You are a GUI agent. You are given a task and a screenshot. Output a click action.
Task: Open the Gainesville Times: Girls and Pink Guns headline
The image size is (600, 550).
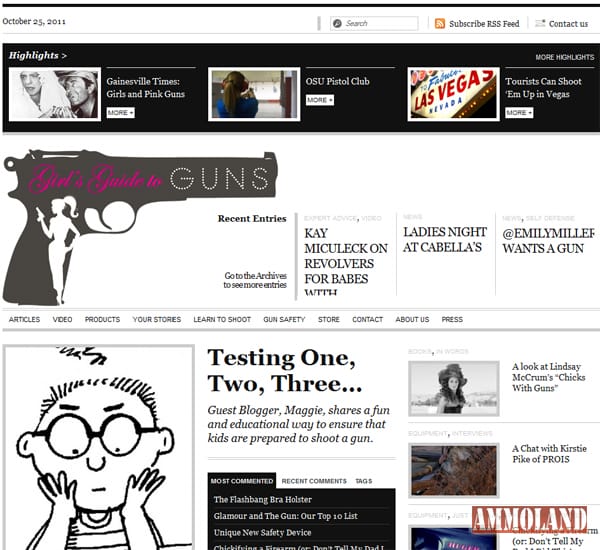[x=145, y=88]
